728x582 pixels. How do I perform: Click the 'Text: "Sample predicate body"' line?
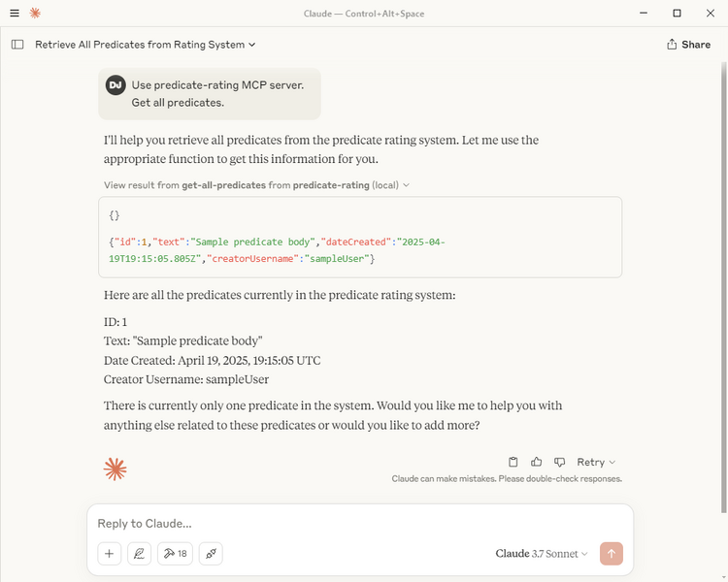[182, 341]
